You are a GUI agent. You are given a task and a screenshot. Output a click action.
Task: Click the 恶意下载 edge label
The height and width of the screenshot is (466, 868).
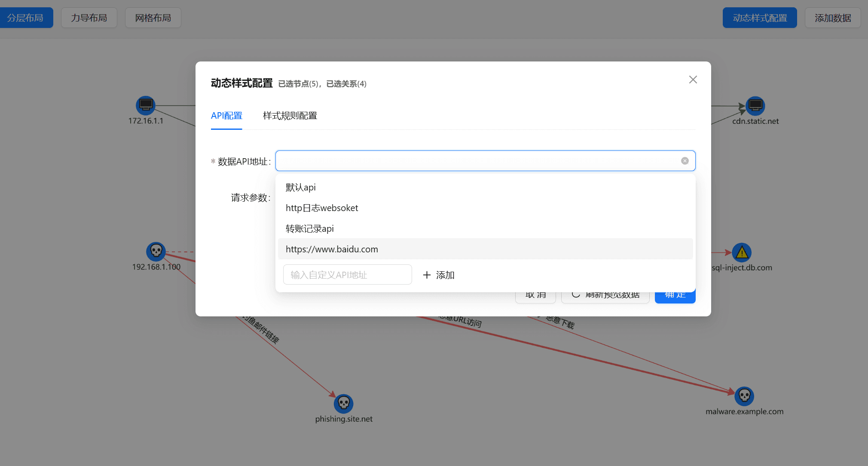click(x=560, y=322)
